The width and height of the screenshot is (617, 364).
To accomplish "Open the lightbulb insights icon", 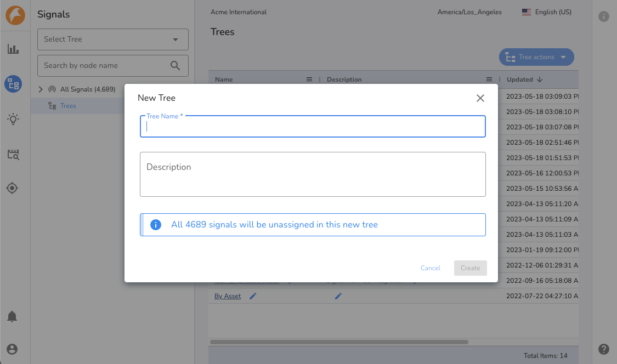I will 13,119.
